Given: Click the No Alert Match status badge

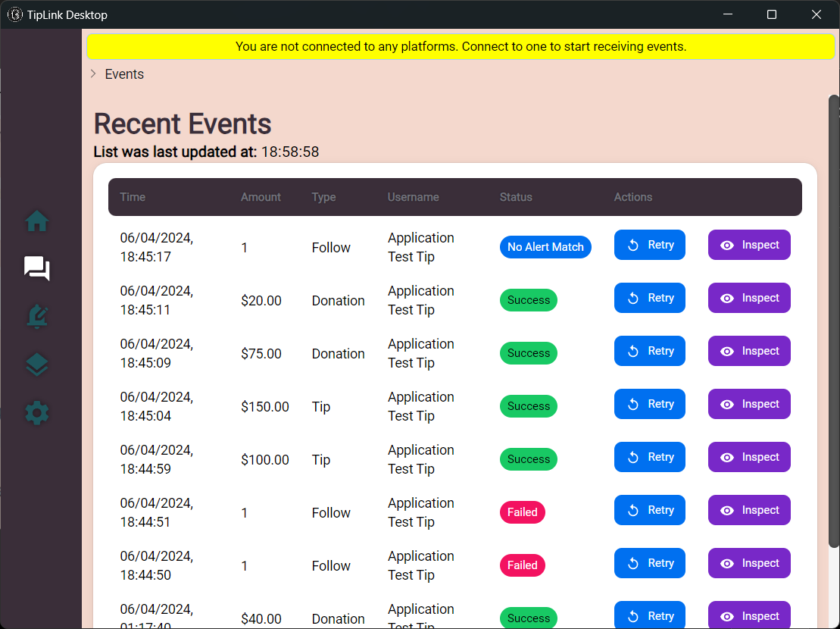Looking at the screenshot, I should [545, 247].
